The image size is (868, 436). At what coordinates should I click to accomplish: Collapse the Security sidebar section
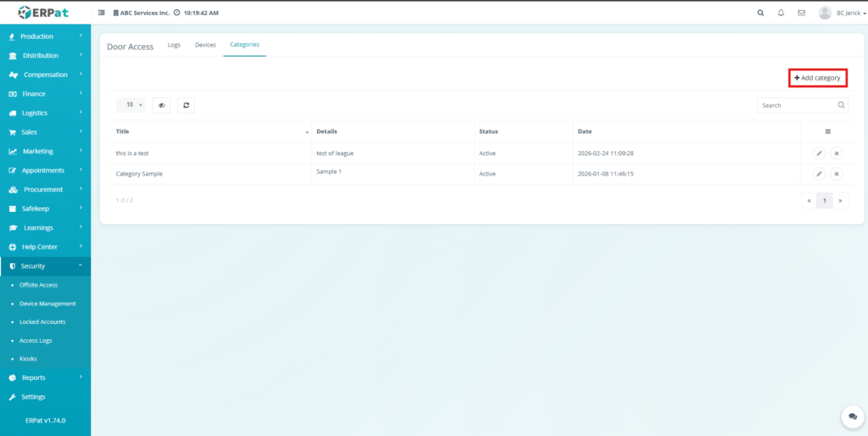click(45, 266)
